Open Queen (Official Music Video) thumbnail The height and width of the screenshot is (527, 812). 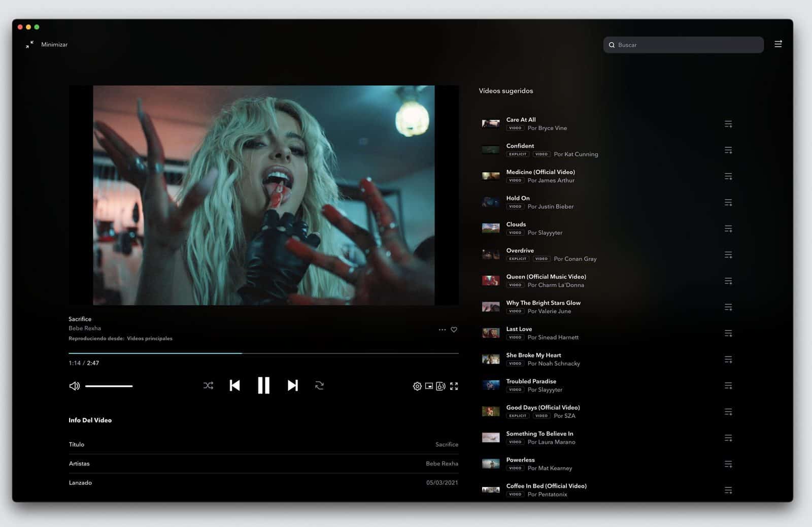click(x=490, y=281)
